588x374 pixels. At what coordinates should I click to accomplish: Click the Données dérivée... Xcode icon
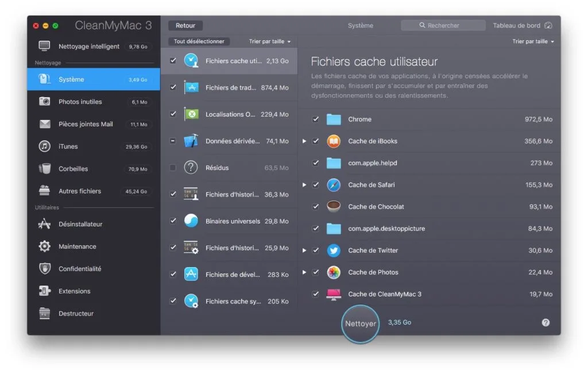pyautogui.click(x=191, y=141)
